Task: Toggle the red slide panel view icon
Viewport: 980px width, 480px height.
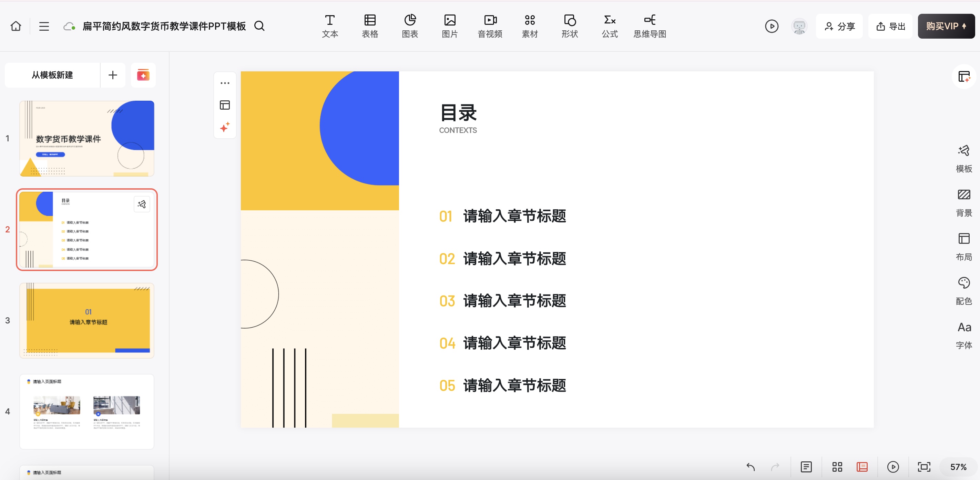Action: pyautogui.click(x=862, y=467)
